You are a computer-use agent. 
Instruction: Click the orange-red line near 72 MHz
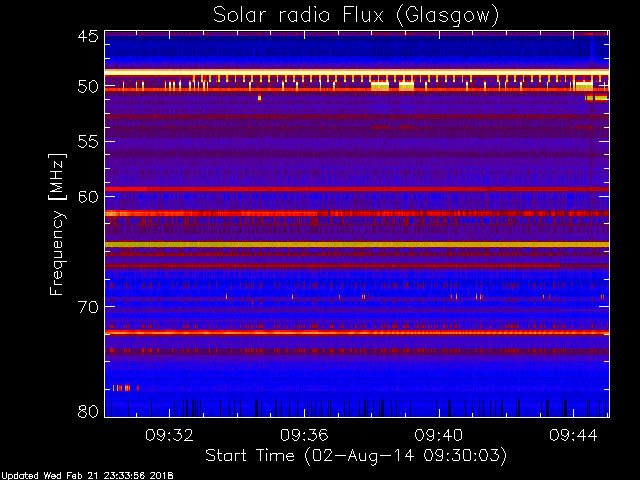pyautogui.click(x=357, y=333)
